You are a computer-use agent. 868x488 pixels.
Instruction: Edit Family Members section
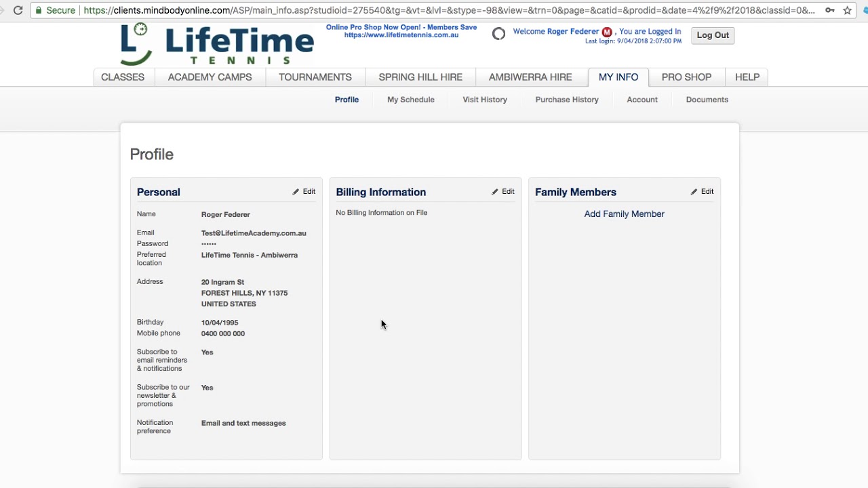[x=703, y=192]
